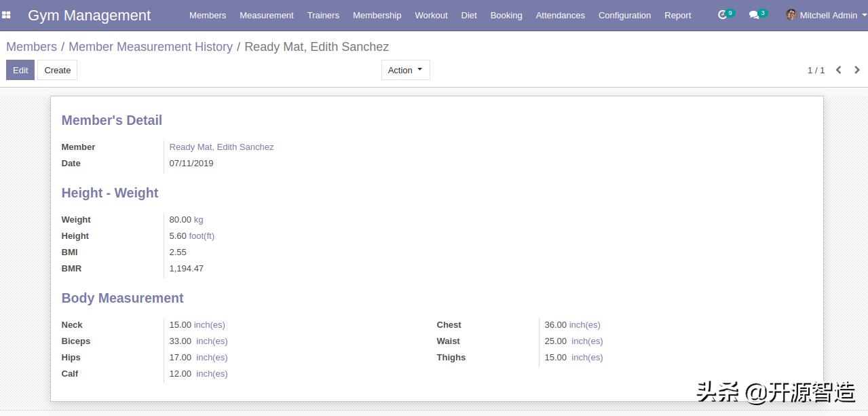Click the 1 / 1 pager counter

click(x=816, y=70)
